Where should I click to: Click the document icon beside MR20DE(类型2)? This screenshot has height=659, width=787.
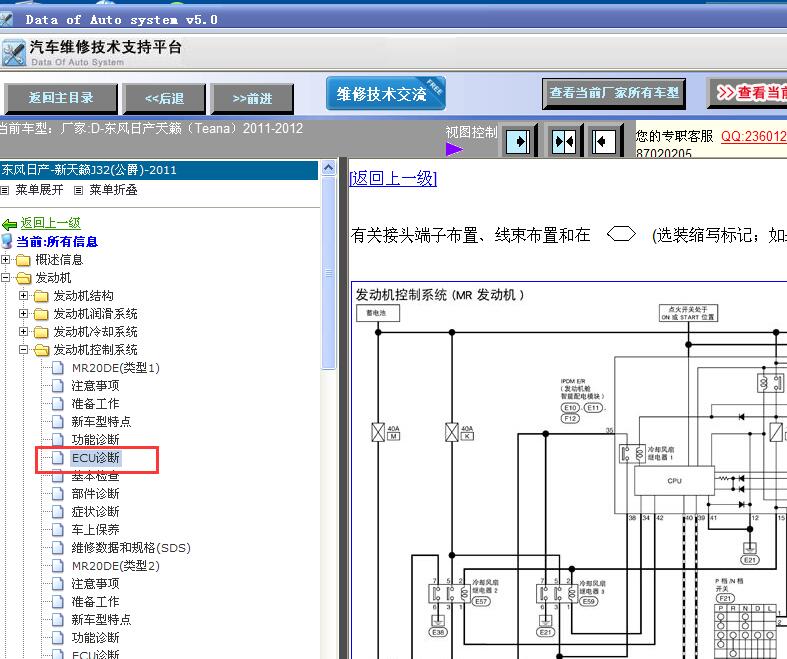point(58,566)
